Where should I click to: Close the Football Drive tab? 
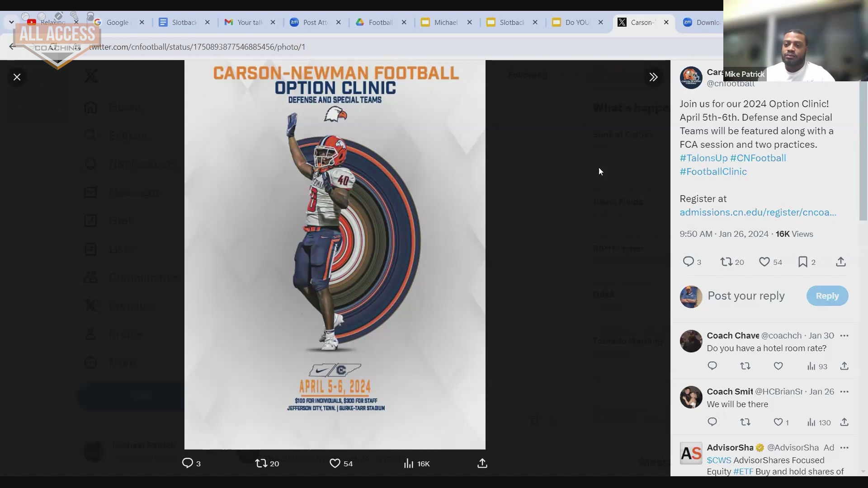[x=404, y=22]
